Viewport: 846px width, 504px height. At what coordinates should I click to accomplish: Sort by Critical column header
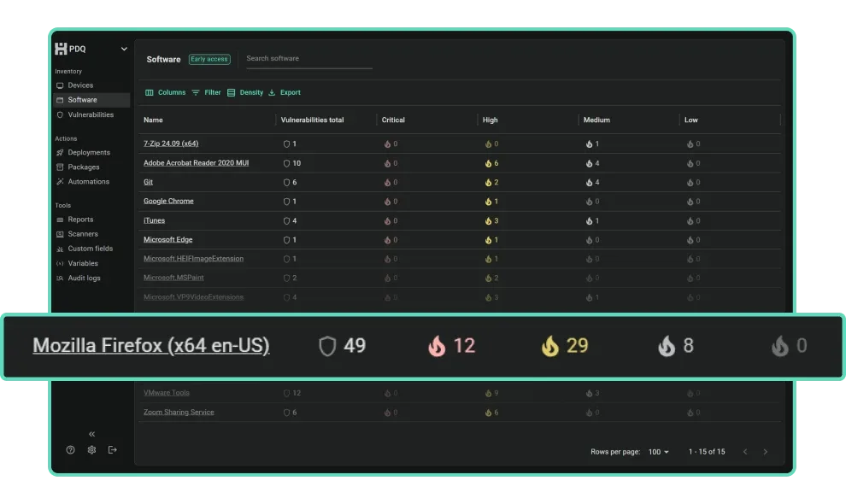click(393, 120)
